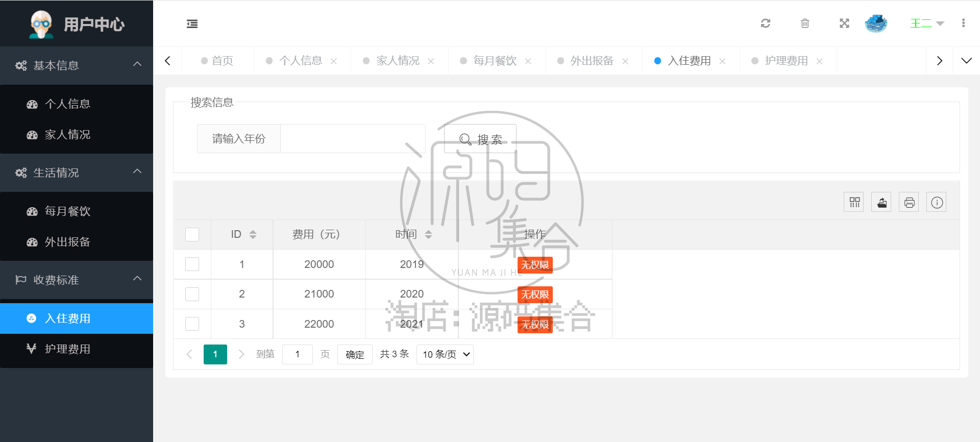
Task: Close the 入住费用 tab
Action: 722,61
